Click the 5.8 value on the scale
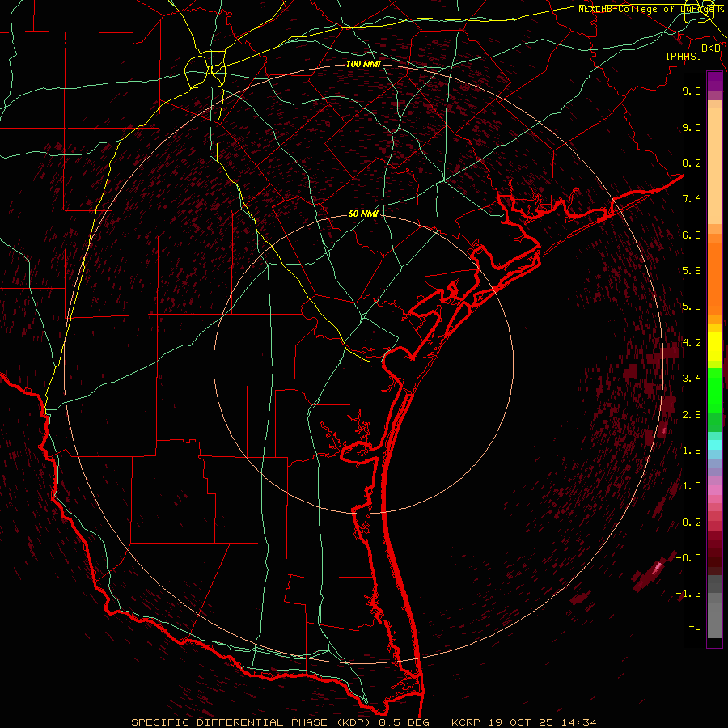The height and width of the screenshot is (728, 728). pos(692,271)
